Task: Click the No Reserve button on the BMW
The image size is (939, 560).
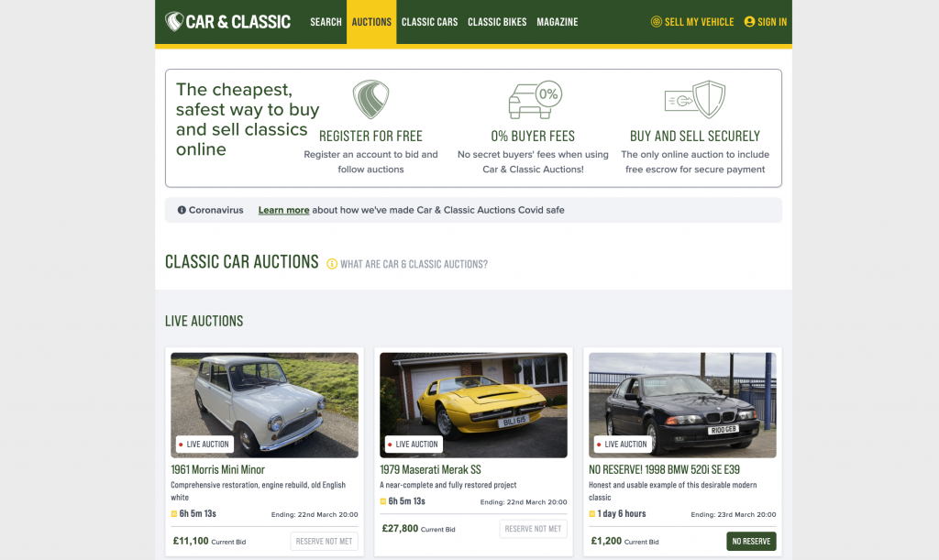Action: [x=751, y=542]
